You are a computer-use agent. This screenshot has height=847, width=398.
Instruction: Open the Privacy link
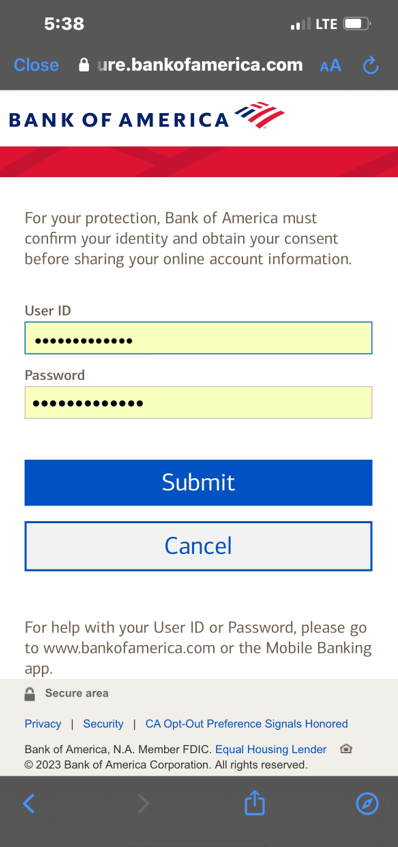coord(43,724)
